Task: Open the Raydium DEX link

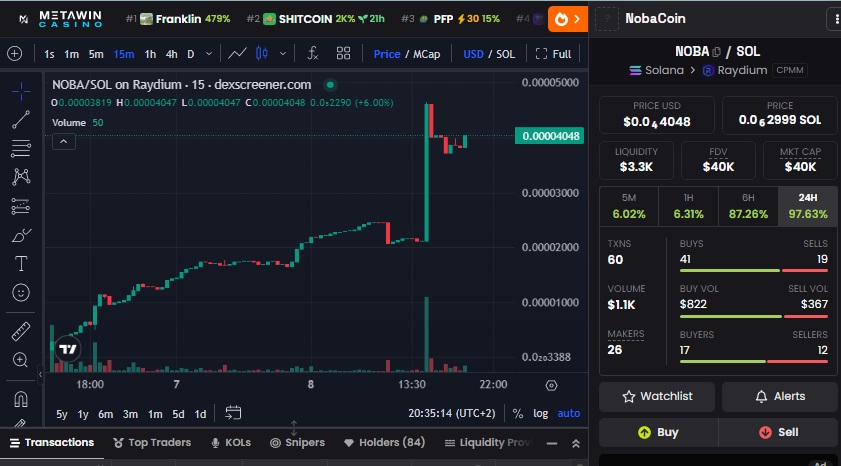Action: pos(735,70)
